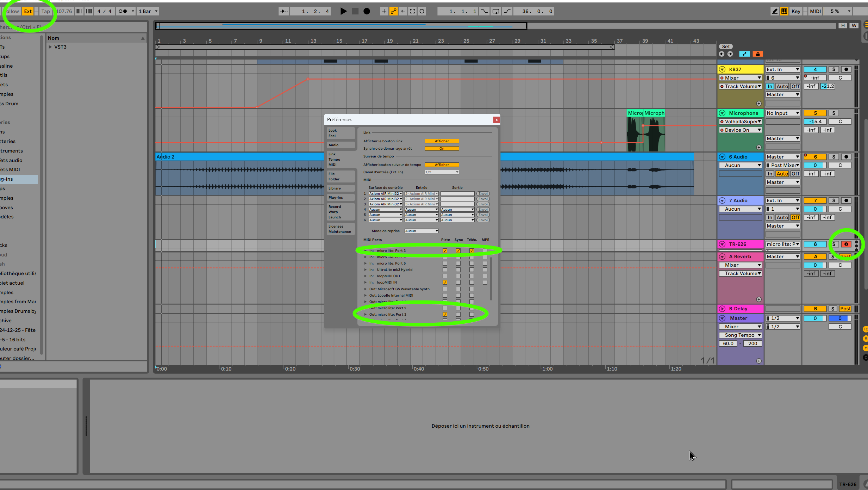Open the Mode de reprise dropdown

click(x=421, y=231)
